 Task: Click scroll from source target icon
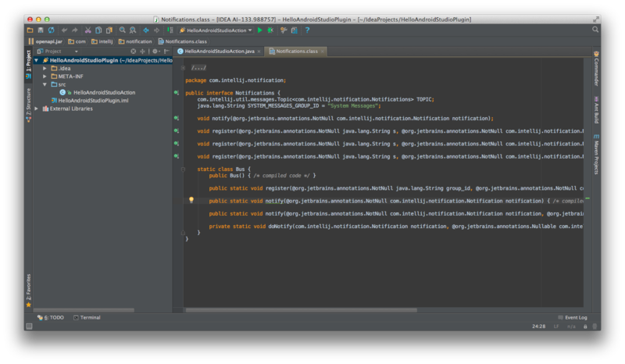coord(133,51)
